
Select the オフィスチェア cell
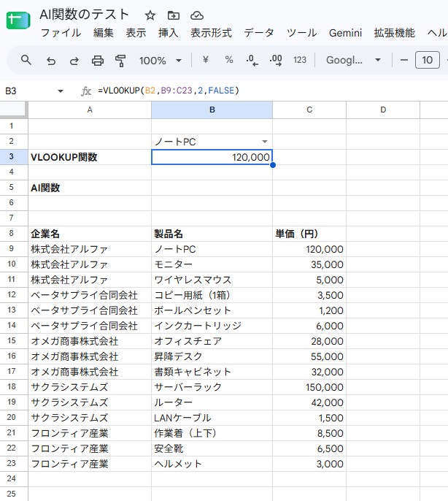click(212, 341)
